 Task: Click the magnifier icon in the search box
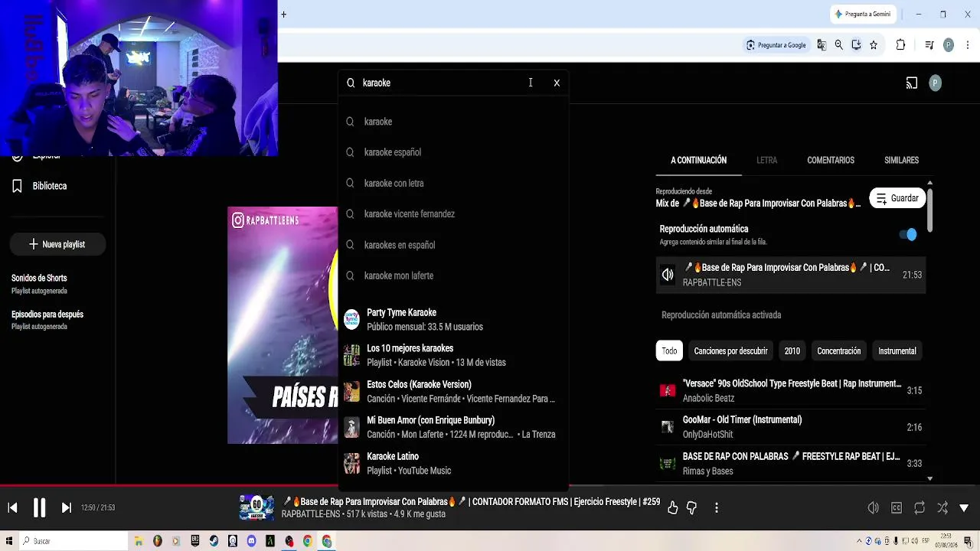[351, 83]
